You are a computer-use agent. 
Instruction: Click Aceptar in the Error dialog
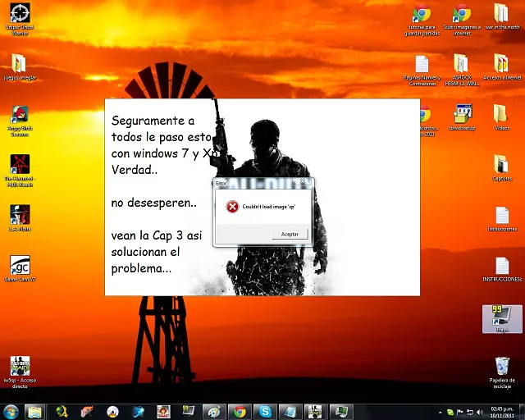[x=290, y=234]
